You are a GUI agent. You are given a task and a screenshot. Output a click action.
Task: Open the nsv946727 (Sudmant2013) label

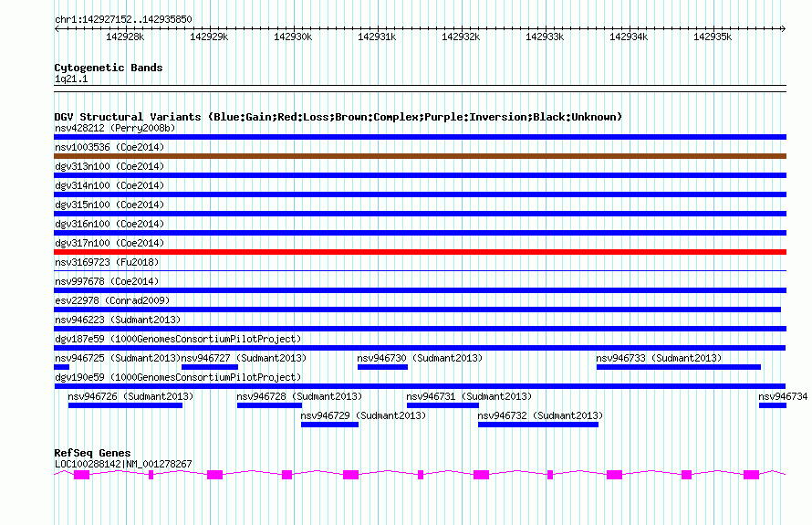pyautogui.click(x=244, y=358)
